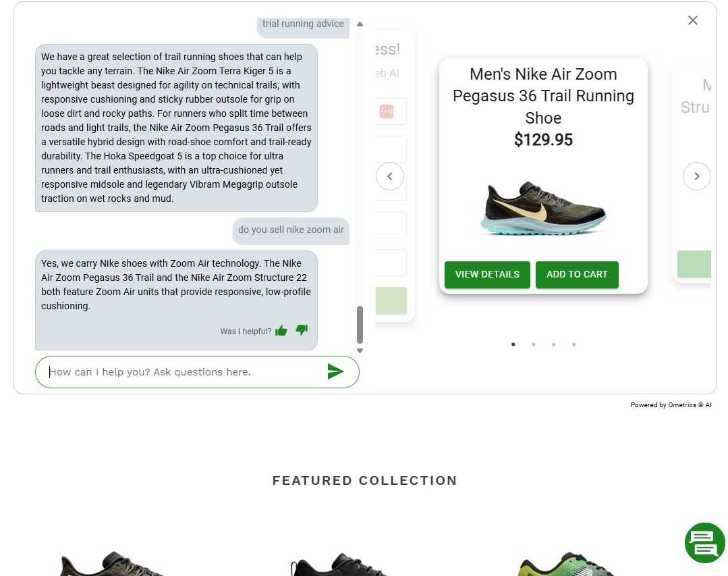Click the 'Was I helpful?' label

coord(246,331)
